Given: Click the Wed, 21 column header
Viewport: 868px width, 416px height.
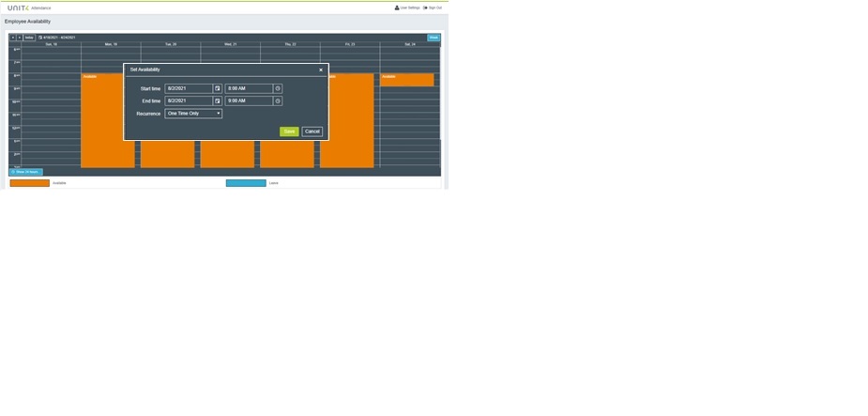Looking at the screenshot, I should 230,44.
